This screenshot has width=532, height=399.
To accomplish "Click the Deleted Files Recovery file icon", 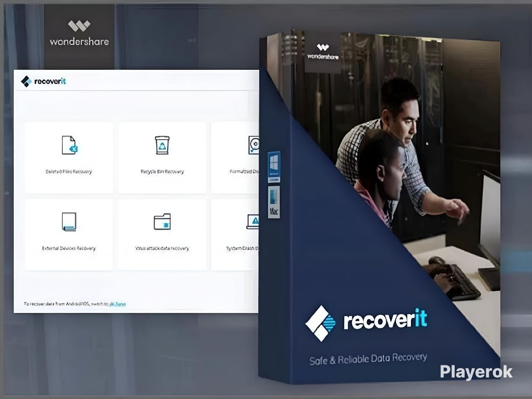I will click(69, 145).
